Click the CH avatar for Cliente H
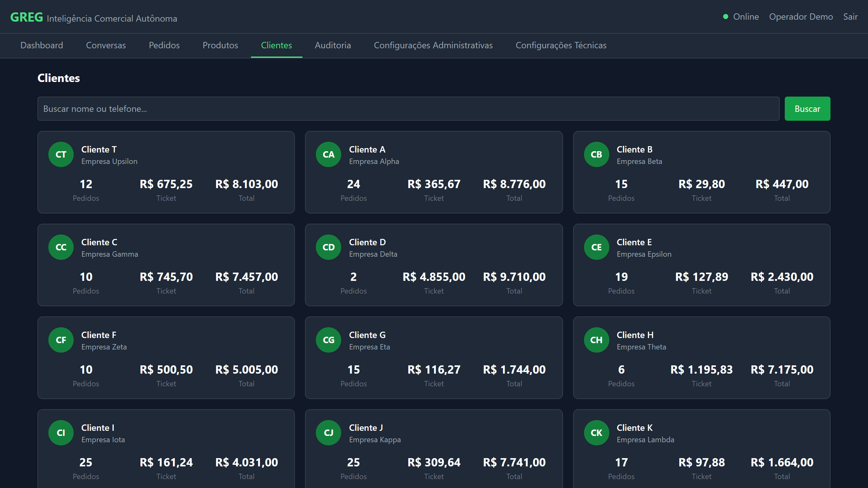Screen dimensions: 868x488 point(596,340)
